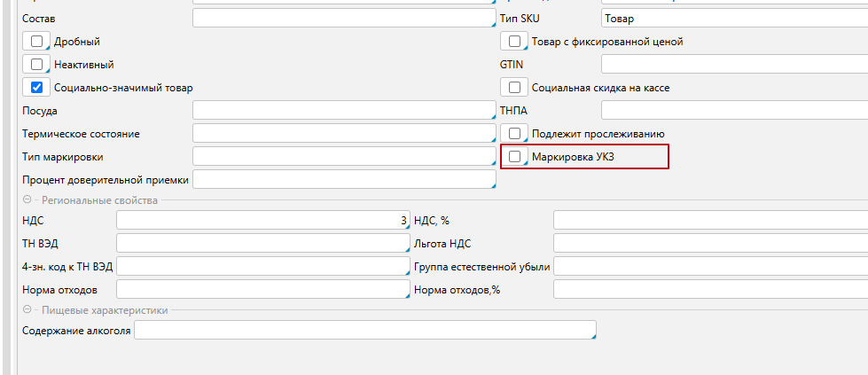
Task: Open the Тип SKU field
Action: 732,19
